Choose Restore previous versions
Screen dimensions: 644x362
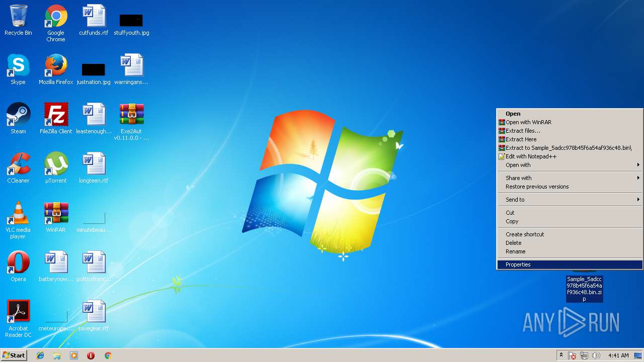[x=570, y=187]
